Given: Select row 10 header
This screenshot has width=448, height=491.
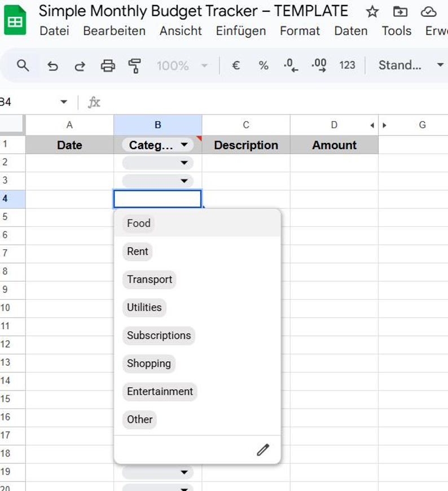Looking at the screenshot, I should pos(12,308).
